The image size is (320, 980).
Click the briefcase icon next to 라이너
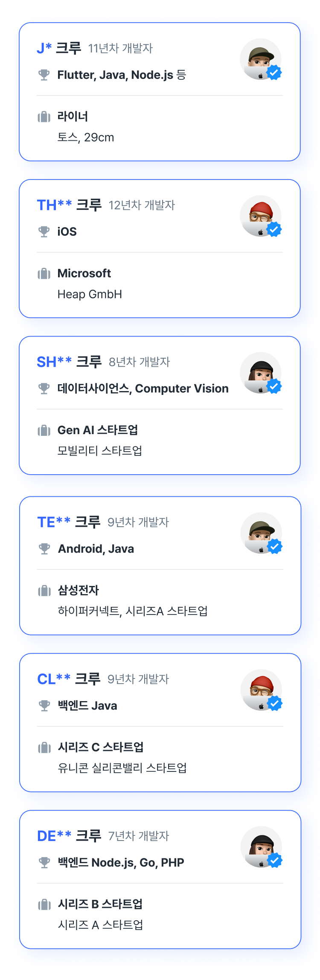click(x=44, y=116)
